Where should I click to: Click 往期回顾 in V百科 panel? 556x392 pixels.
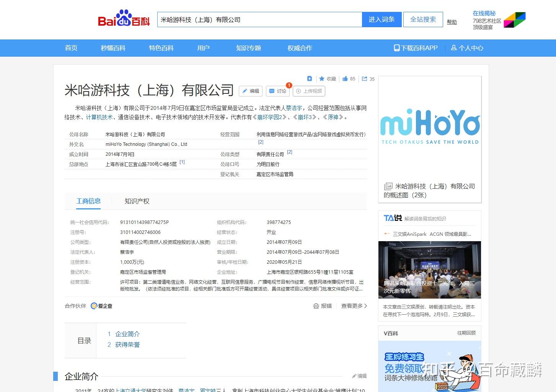point(466,333)
